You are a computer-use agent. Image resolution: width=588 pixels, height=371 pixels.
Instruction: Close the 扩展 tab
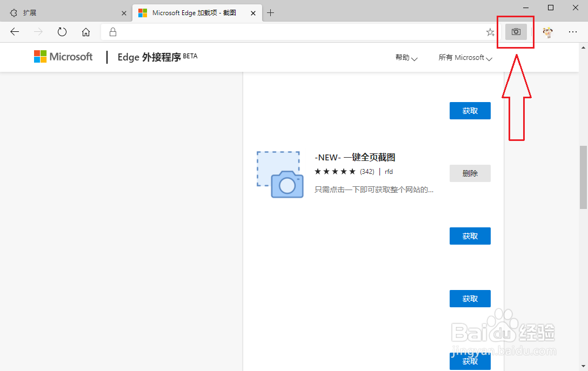124,13
